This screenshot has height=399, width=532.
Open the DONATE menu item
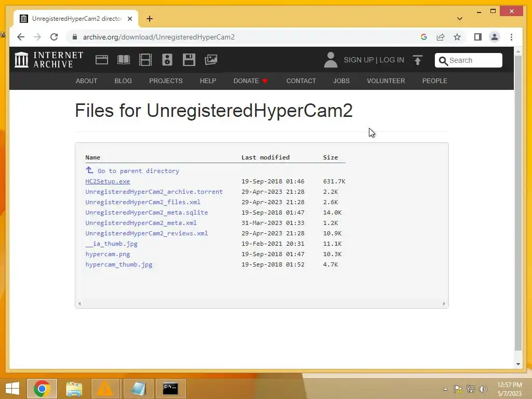click(251, 81)
